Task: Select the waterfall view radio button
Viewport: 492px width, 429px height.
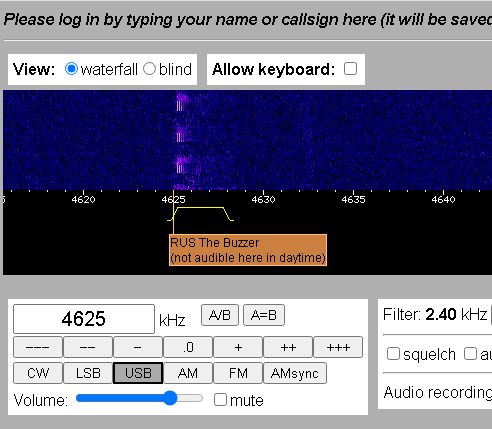Action: point(71,69)
